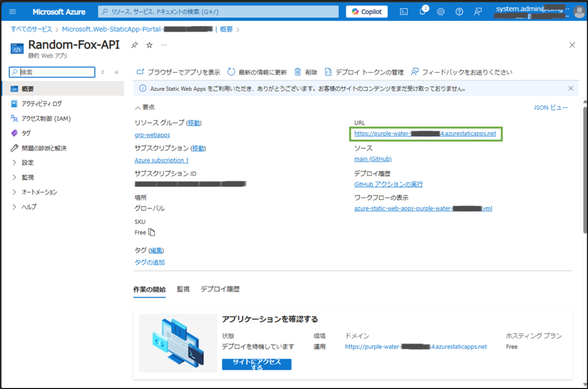Go to Microsoft Azure home
588x389 pixels.
59,12
